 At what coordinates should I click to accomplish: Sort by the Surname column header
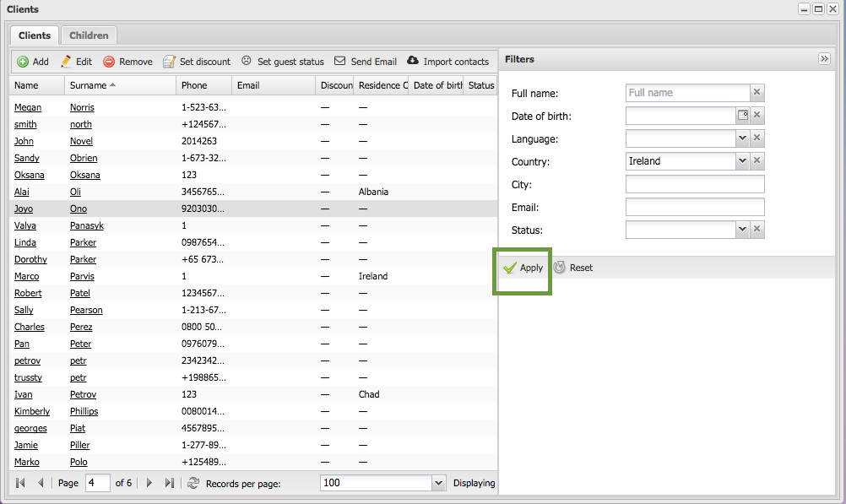120,85
